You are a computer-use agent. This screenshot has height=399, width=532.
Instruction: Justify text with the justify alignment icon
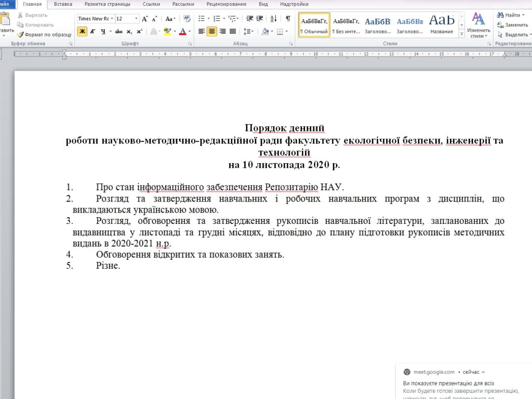(233, 31)
